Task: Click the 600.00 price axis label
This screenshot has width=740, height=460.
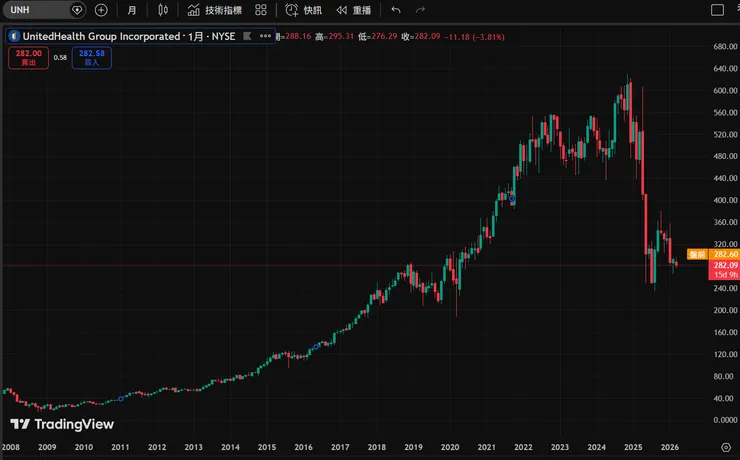Action: point(725,91)
